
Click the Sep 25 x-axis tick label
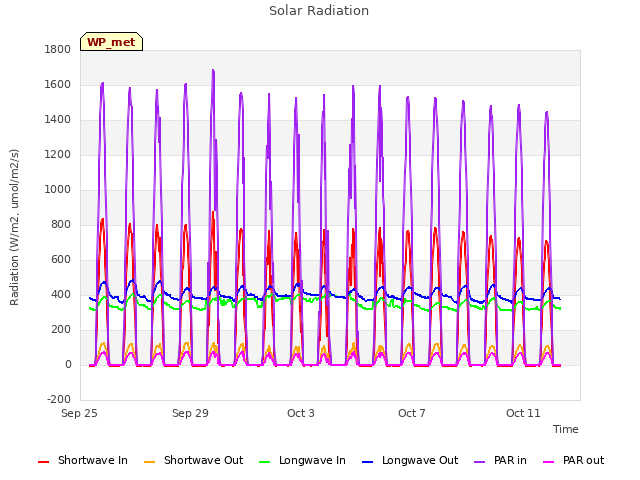click(79, 413)
